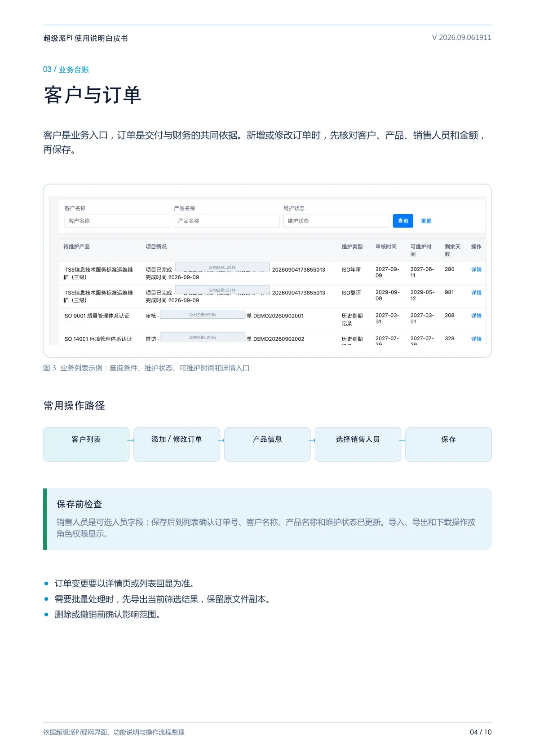This screenshot has height=756, width=535.
Task: Click the 客户与订单 page title
Action: coord(93,95)
